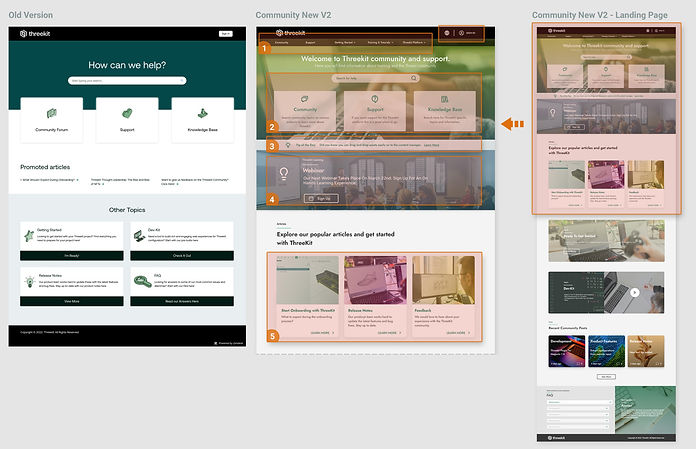This screenshot has height=449, width=696.
Task: Select Community in the V2 navigation bar
Action: (x=281, y=43)
